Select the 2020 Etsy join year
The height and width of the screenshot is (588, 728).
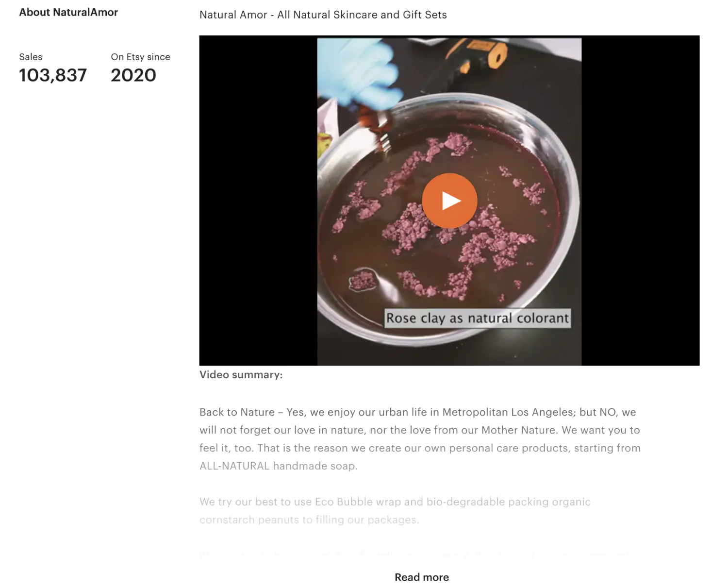133,75
